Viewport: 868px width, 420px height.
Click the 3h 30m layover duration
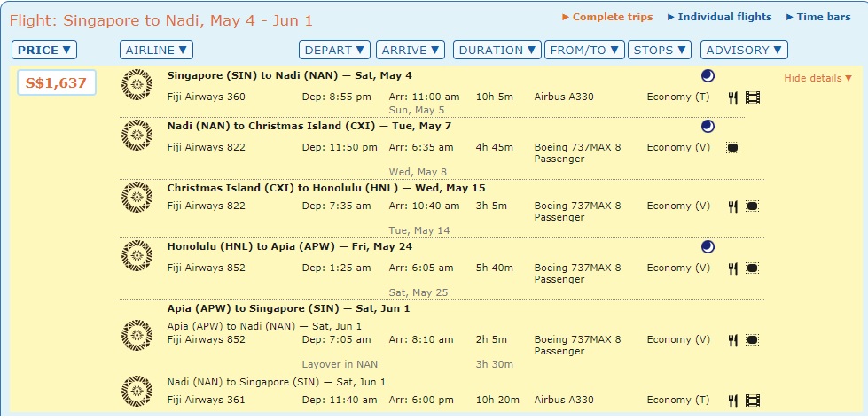point(495,364)
